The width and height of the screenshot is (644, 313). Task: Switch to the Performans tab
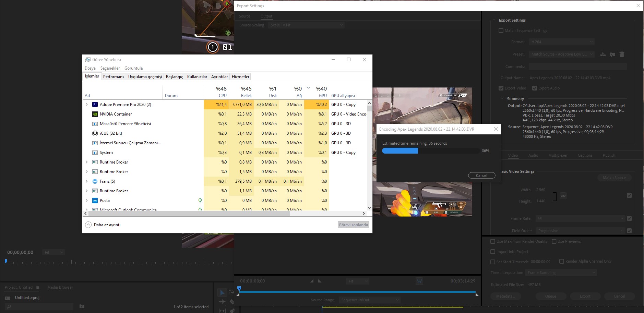click(x=114, y=77)
